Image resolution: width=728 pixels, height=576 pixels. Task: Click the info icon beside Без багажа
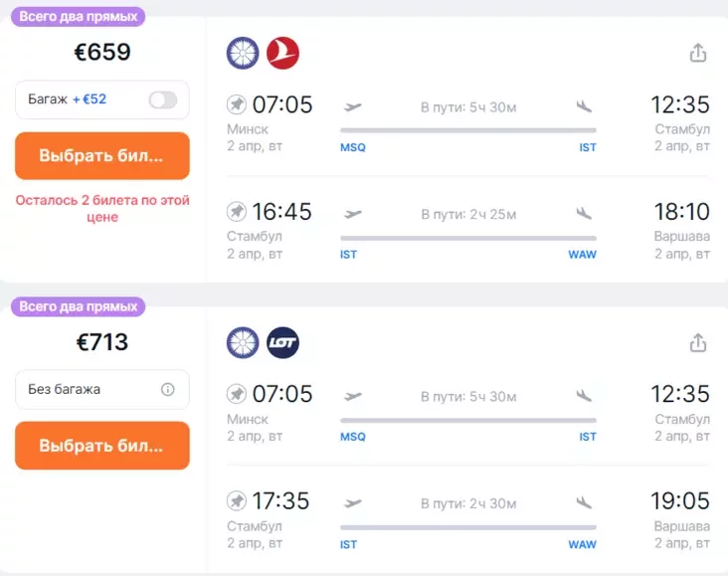(168, 389)
